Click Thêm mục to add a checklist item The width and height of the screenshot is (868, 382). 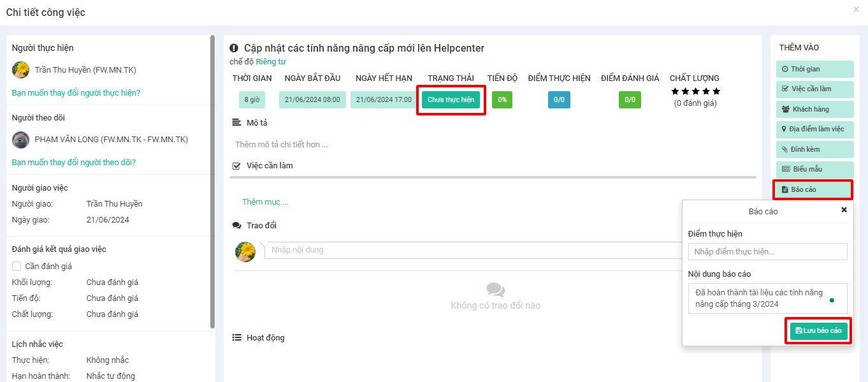pyautogui.click(x=265, y=202)
